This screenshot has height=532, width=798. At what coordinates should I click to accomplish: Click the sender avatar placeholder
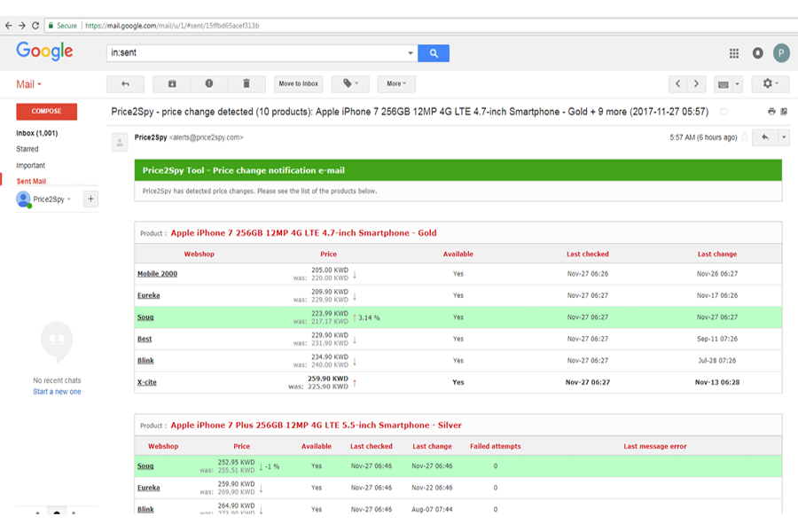[x=120, y=143]
